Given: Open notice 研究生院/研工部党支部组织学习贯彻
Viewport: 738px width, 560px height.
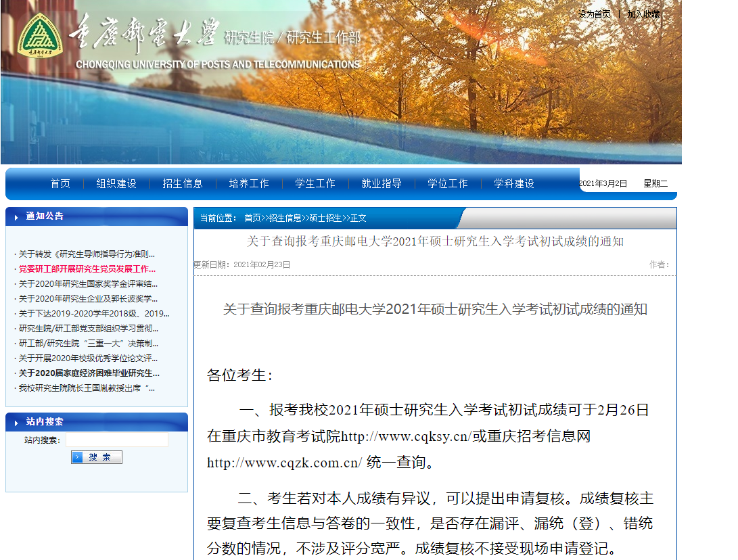Looking at the screenshot, I should tap(89, 329).
